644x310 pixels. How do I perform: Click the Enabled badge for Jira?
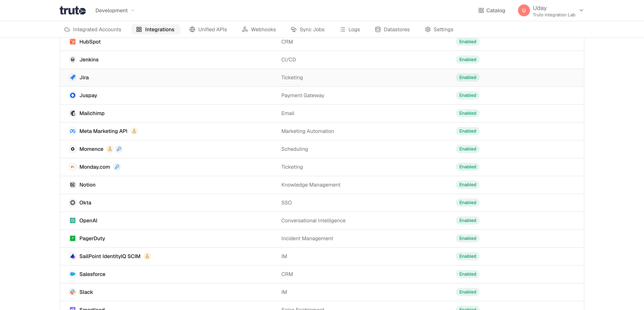pyautogui.click(x=468, y=77)
